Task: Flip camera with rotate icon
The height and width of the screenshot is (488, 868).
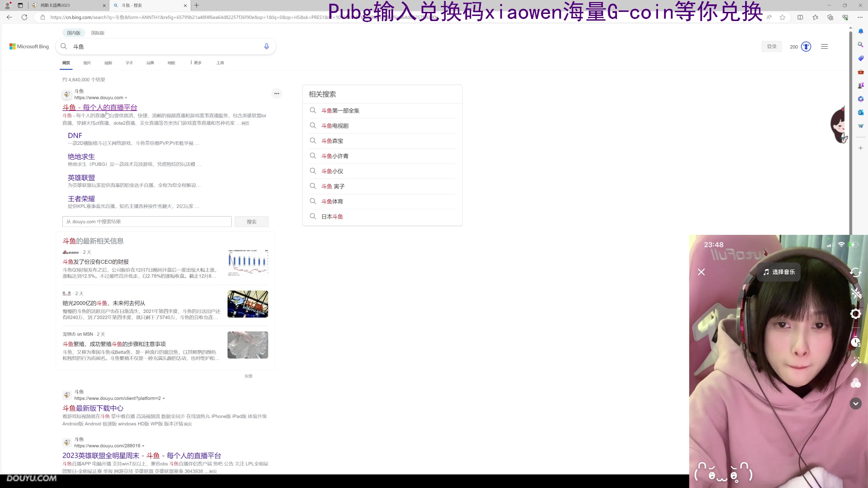Action: point(856,272)
